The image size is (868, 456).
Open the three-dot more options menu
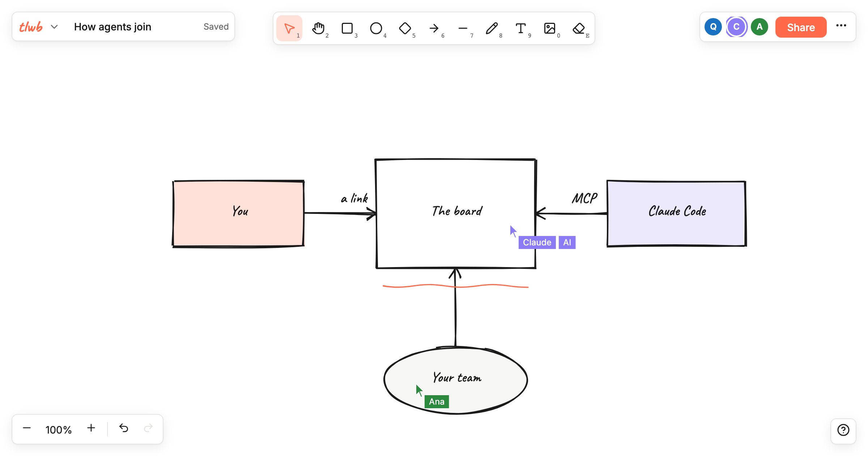[841, 26]
